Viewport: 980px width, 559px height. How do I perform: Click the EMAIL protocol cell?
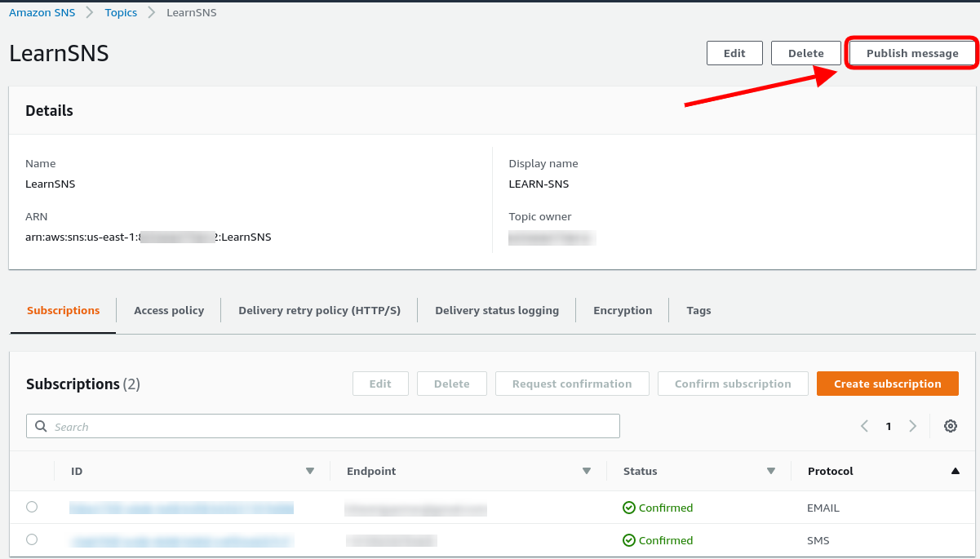(x=823, y=508)
